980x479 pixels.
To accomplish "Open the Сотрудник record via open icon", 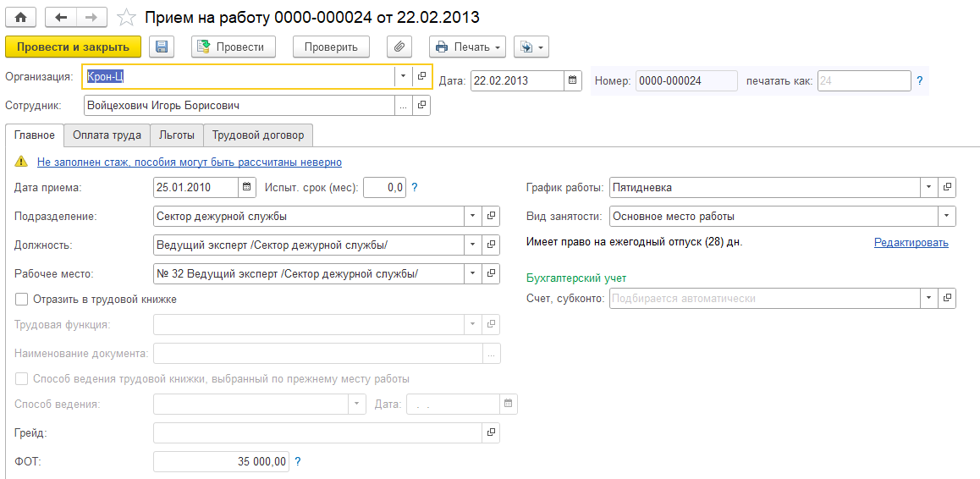I will tap(421, 106).
